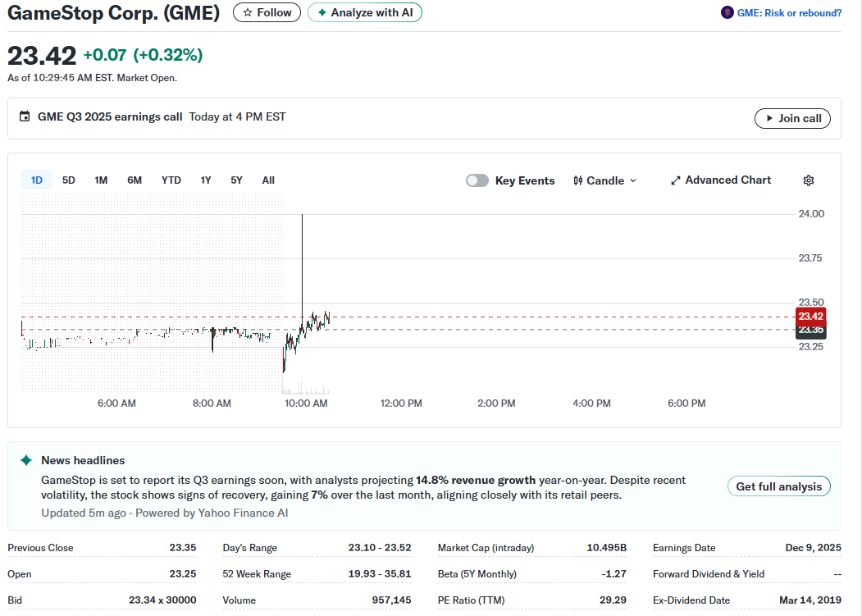Switch chart to 6M range
862x616 pixels.
pyautogui.click(x=135, y=180)
